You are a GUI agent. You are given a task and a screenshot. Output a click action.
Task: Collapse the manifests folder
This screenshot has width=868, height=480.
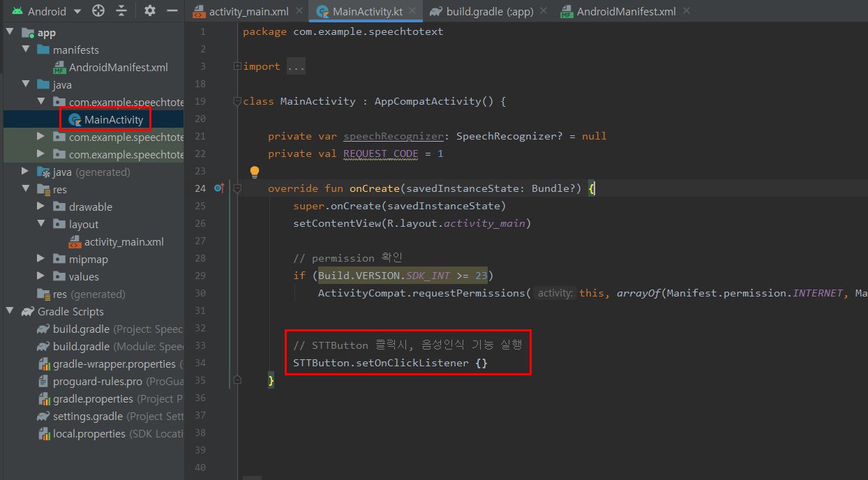point(26,50)
